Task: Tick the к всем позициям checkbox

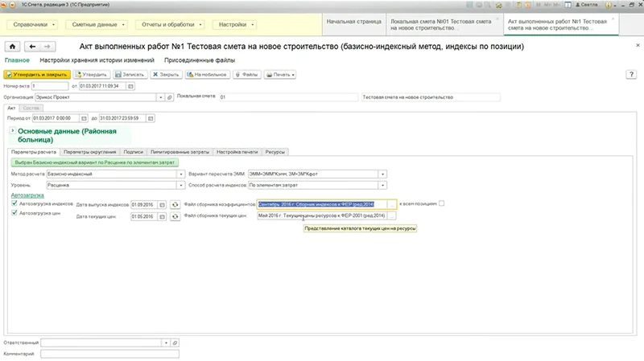Action: (x=441, y=203)
